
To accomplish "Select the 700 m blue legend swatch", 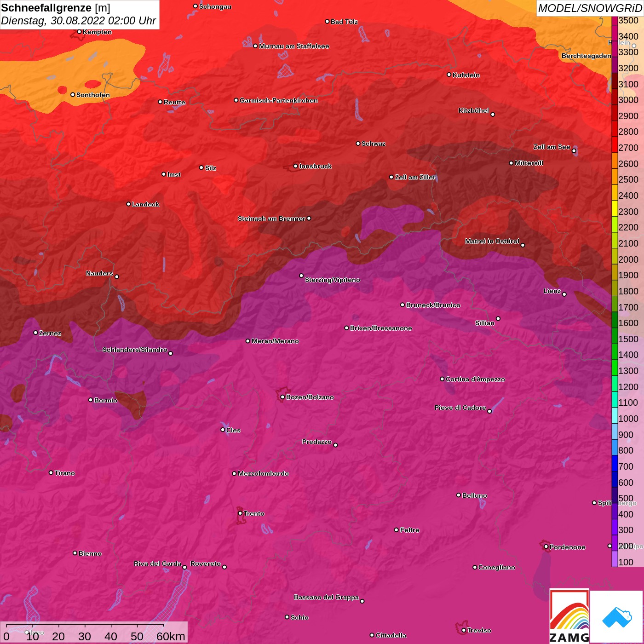I will click(615, 463).
